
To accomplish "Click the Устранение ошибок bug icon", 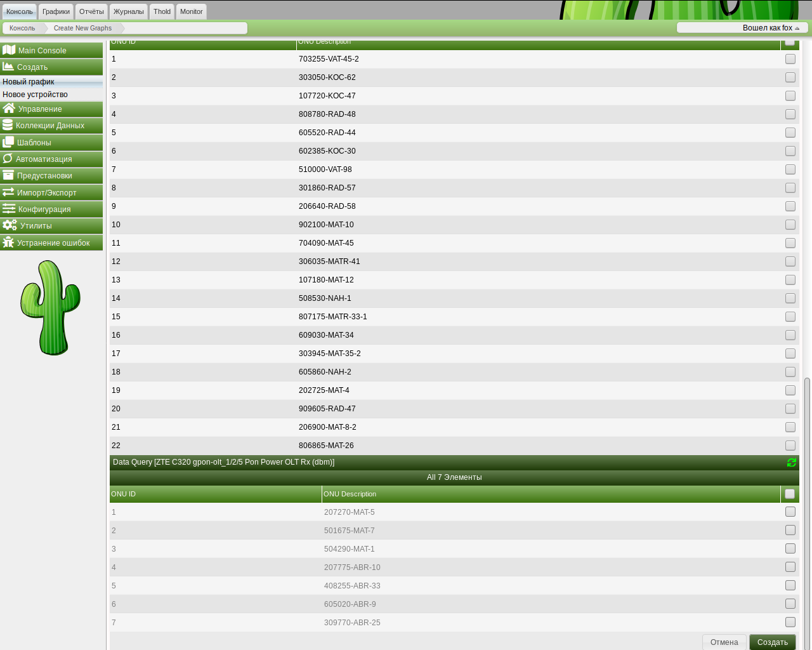I will [8, 242].
